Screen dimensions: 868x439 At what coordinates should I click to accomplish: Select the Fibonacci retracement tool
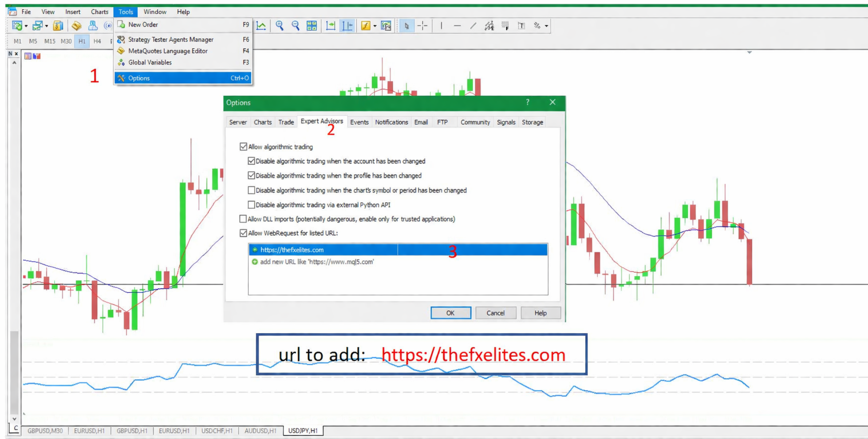click(x=505, y=26)
